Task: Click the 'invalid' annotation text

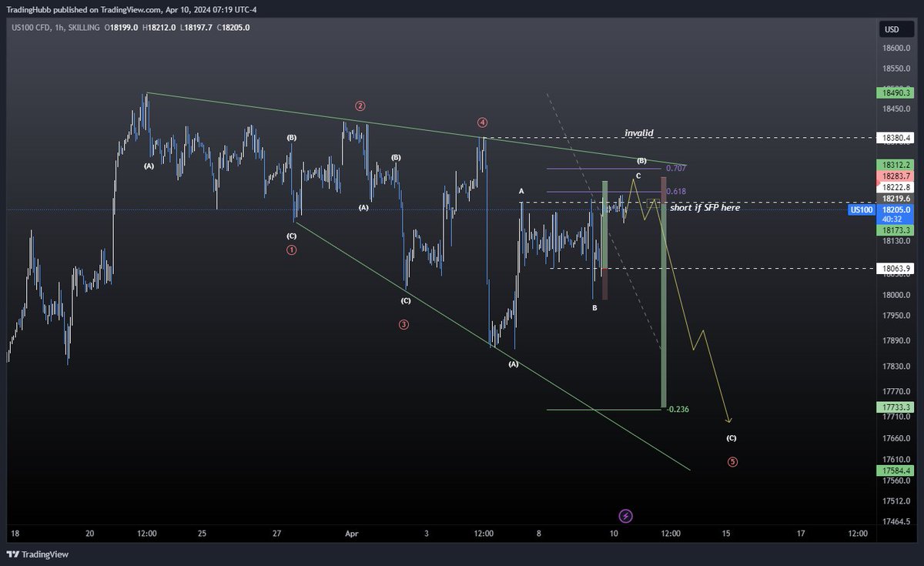Action: click(639, 133)
